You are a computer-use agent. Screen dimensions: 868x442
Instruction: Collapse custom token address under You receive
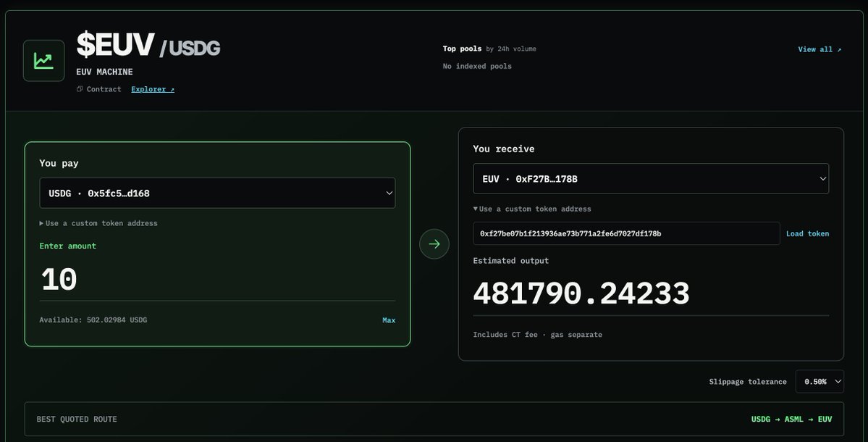click(x=532, y=209)
